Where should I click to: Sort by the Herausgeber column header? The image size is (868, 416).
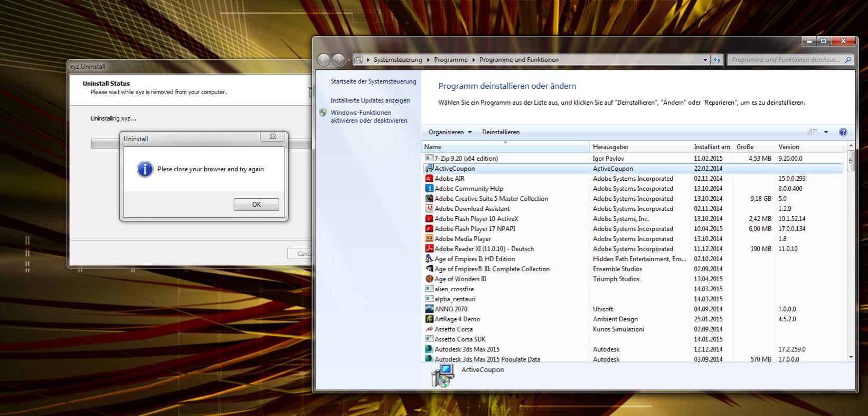(x=640, y=147)
